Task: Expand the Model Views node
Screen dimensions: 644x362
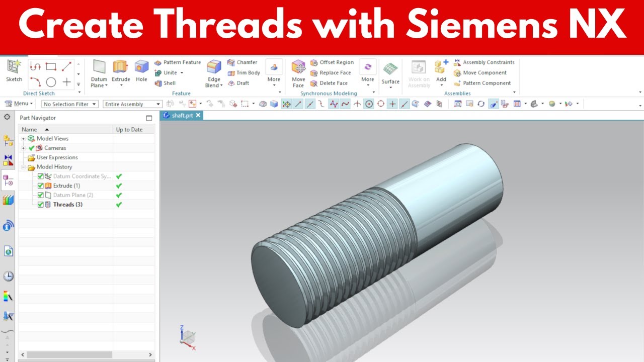Action: 23,139
